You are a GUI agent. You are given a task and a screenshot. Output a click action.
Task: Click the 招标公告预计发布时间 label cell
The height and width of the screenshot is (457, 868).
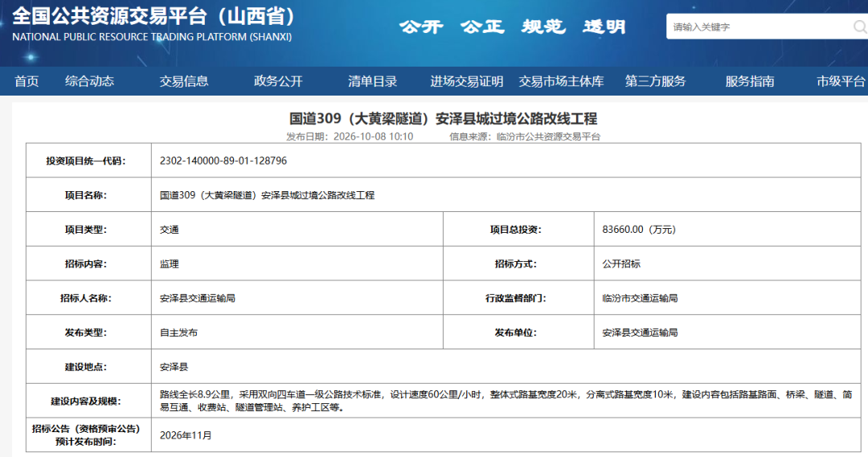88,435
